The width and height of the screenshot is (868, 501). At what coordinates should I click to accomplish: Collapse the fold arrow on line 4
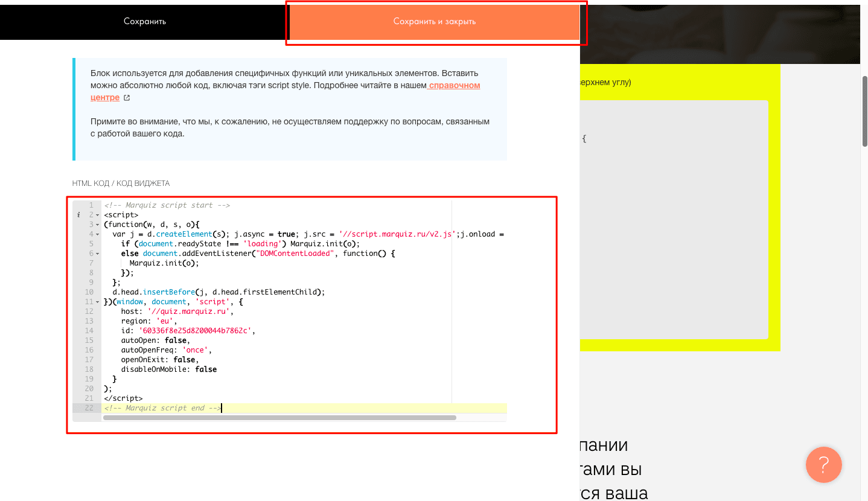97,234
